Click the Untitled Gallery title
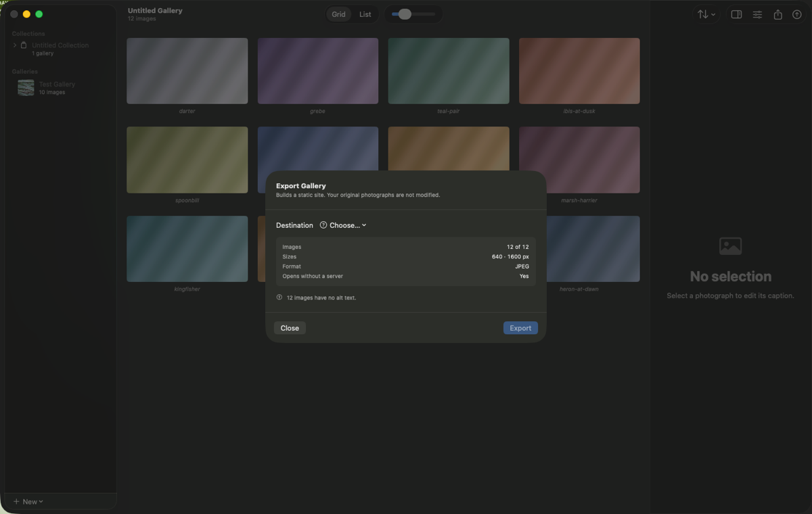The height and width of the screenshot is (514, 812). pos(155,11)
